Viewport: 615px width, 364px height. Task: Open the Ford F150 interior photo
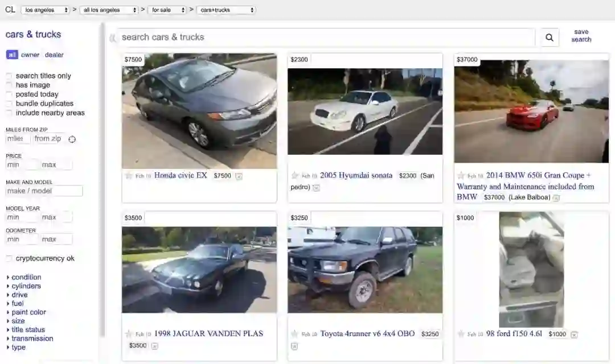coord(531,270)
